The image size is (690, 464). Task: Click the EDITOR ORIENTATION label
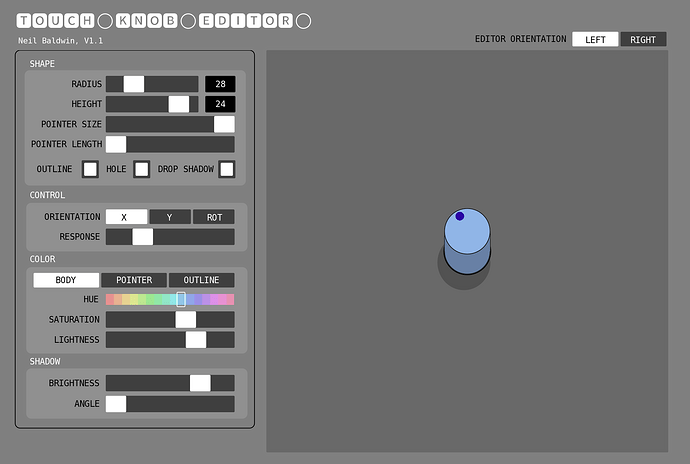521,39
